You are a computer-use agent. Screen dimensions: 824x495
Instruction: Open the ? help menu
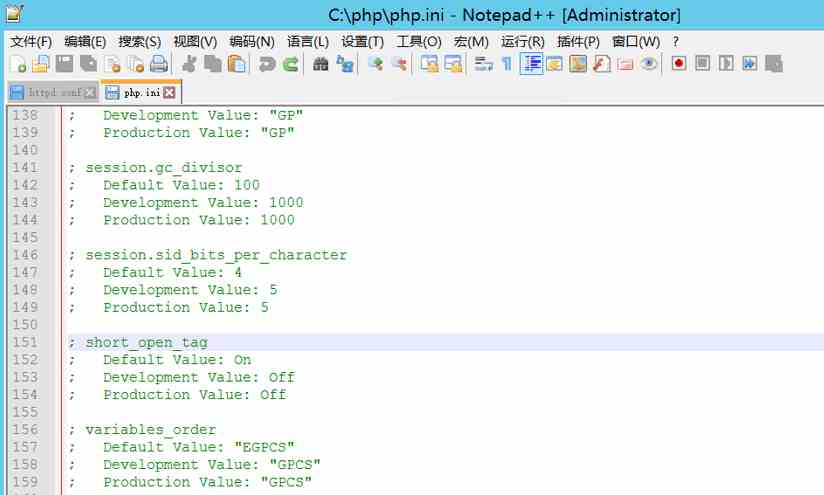pos(676,42)
